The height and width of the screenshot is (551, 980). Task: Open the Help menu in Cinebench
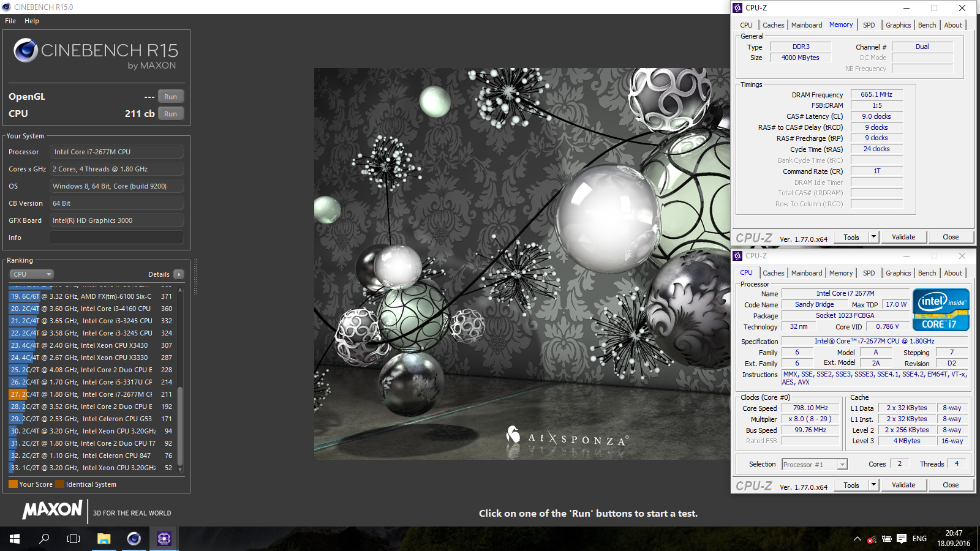[x=32, y=21]
